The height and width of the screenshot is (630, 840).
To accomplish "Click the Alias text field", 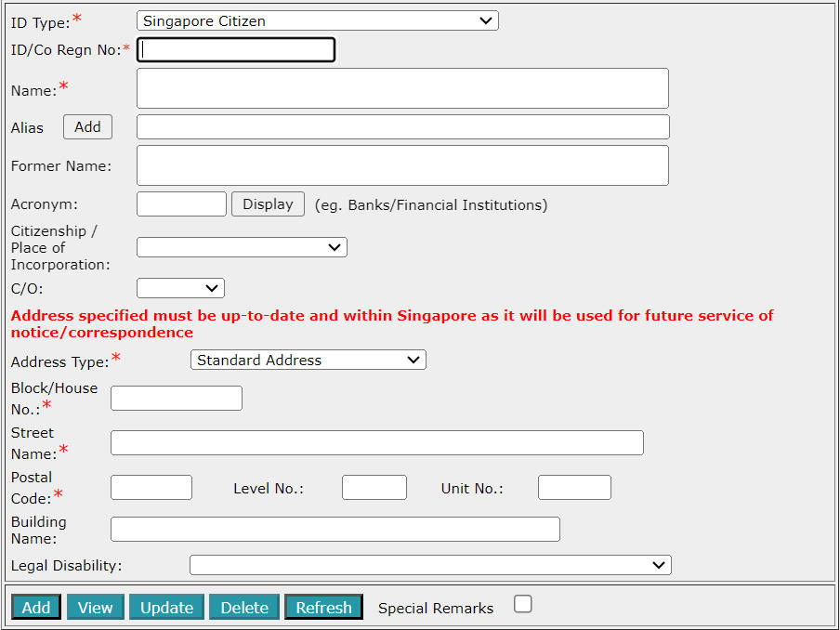I will tap(402, 127).
